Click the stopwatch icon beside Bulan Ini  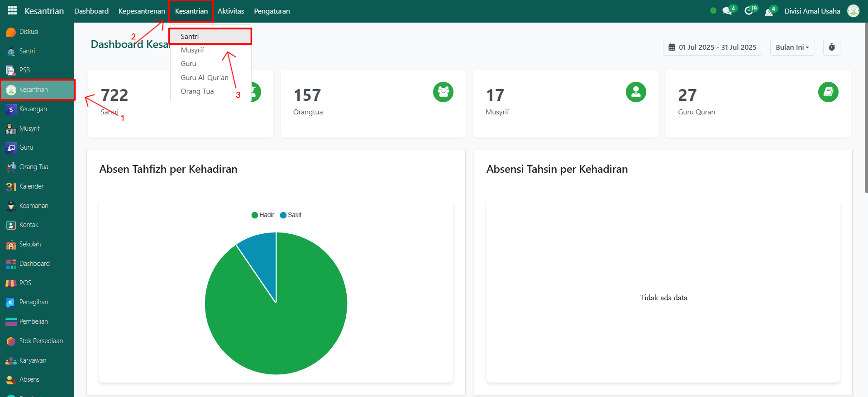click(832, 47)
